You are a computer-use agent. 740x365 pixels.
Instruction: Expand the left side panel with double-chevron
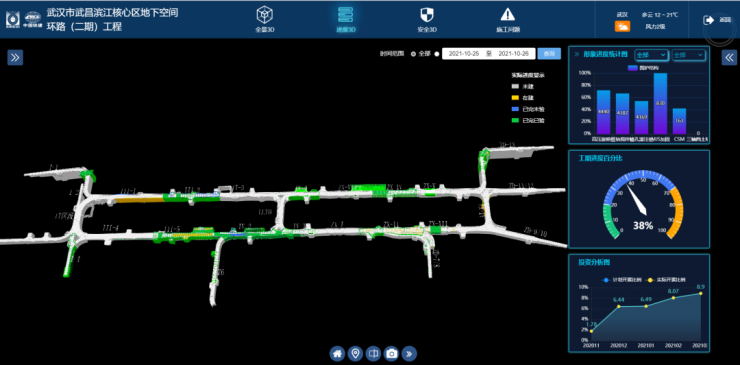15,58
